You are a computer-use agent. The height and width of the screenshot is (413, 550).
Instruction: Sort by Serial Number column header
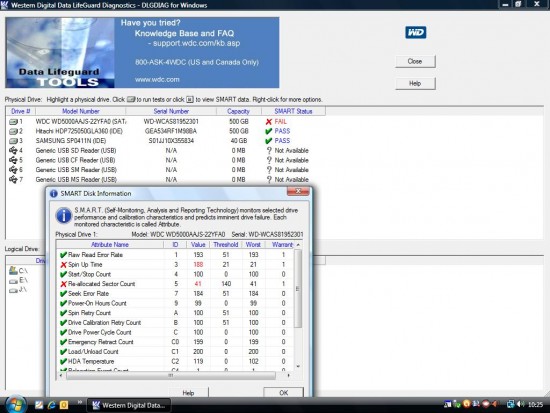(x=171, y=111)
